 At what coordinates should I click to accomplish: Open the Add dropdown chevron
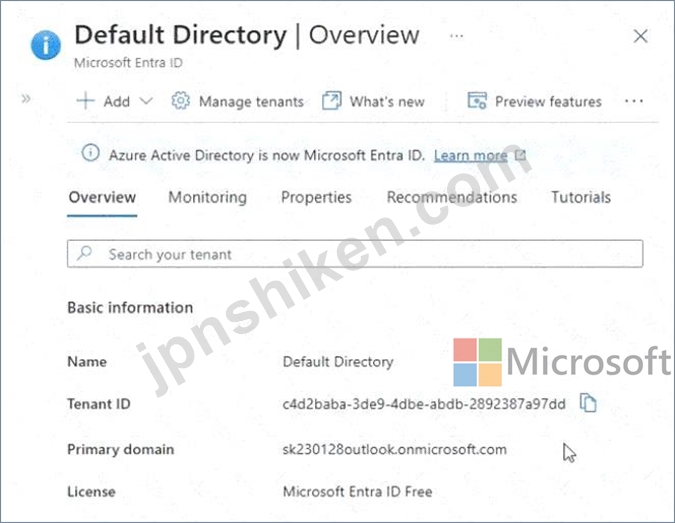point(146,101)
